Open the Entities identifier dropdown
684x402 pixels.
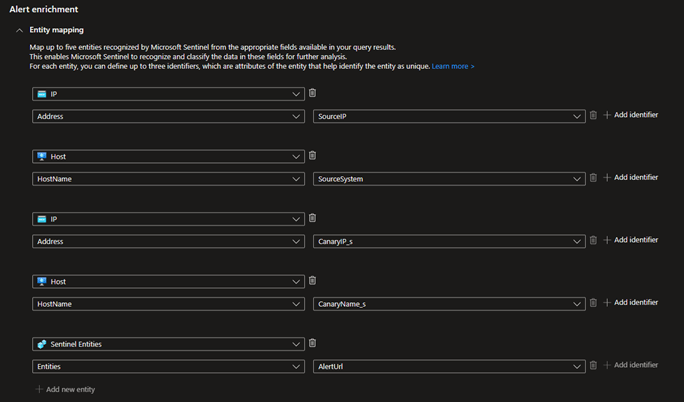coord(168,367)
